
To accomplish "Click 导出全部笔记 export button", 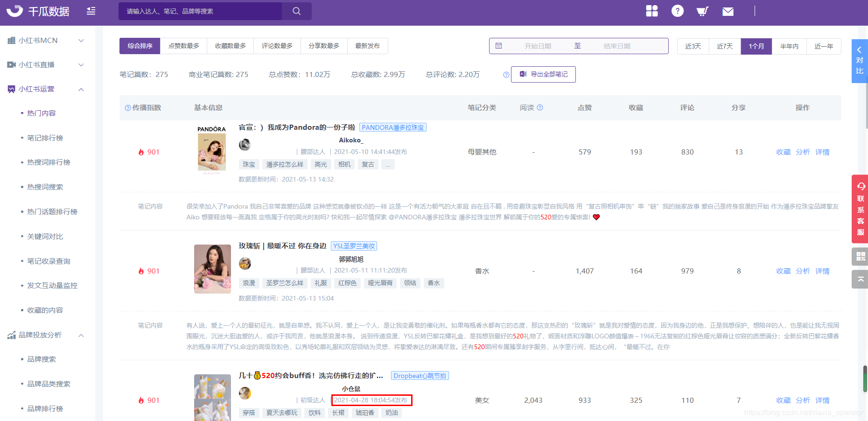I will tap(543, 74).
